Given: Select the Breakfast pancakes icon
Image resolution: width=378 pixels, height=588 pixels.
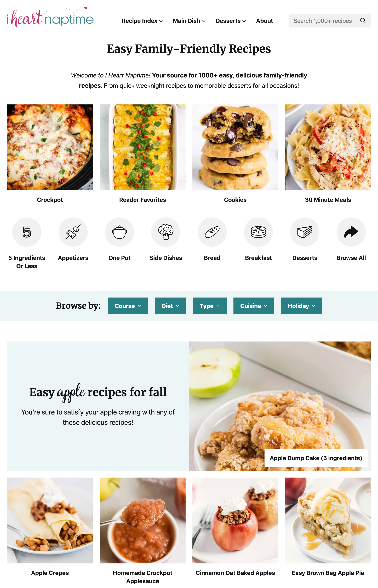Looking at the screenshot, I should [259, 232].
